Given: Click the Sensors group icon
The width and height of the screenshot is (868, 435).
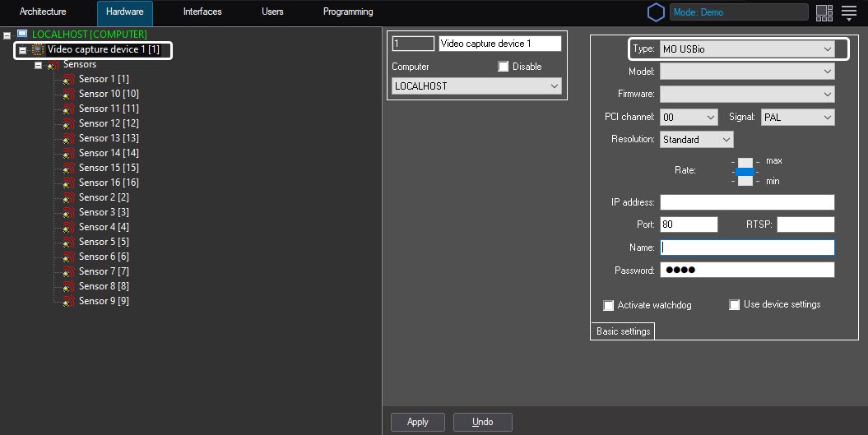Looking at the screenshot, I should [x=53, y=65].
